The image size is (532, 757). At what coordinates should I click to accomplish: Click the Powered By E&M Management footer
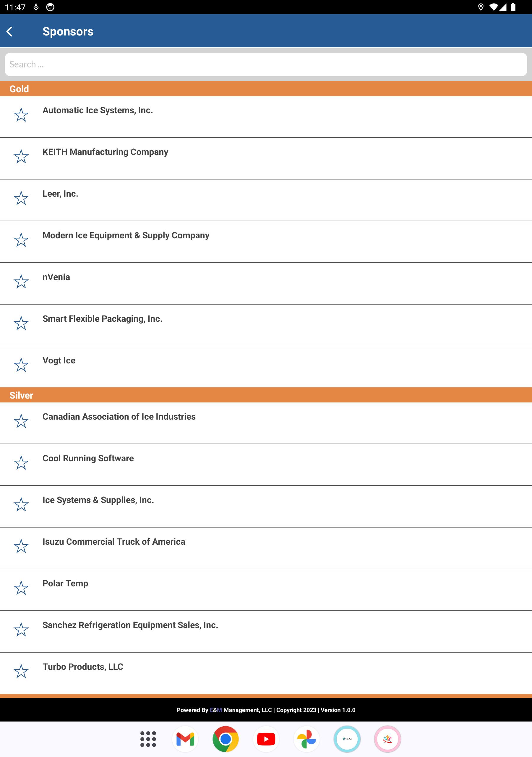pyautogui.click(x=266, y=710)
